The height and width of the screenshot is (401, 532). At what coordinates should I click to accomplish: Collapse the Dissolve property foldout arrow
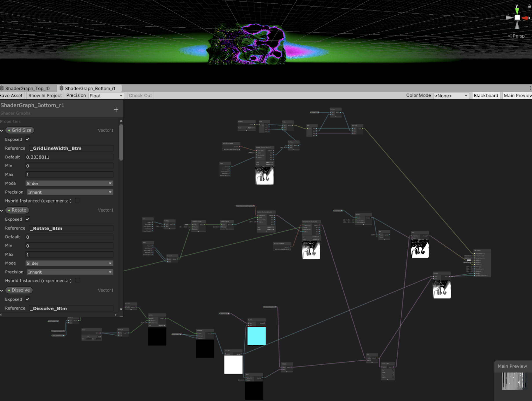[x=2, y=290]
